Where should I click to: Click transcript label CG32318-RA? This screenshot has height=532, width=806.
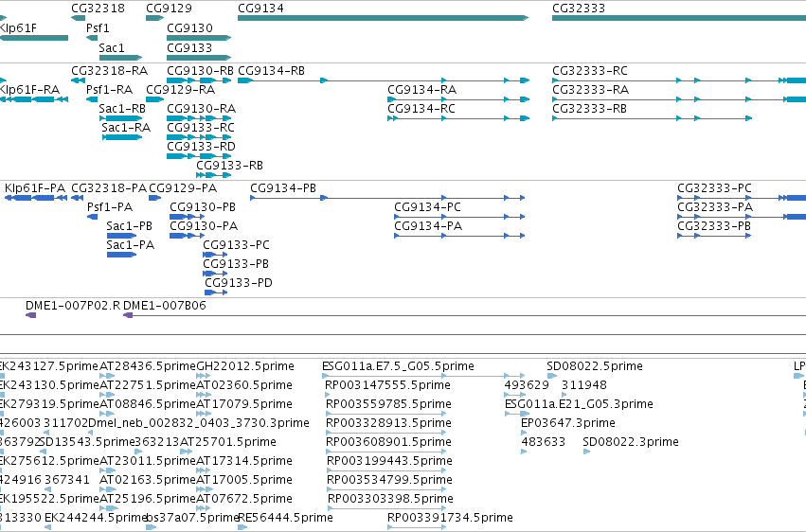110,70
